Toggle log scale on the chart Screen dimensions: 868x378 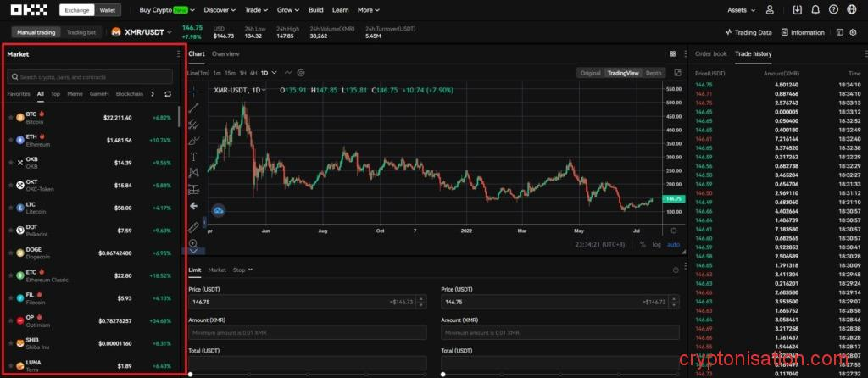pos(656,244)
